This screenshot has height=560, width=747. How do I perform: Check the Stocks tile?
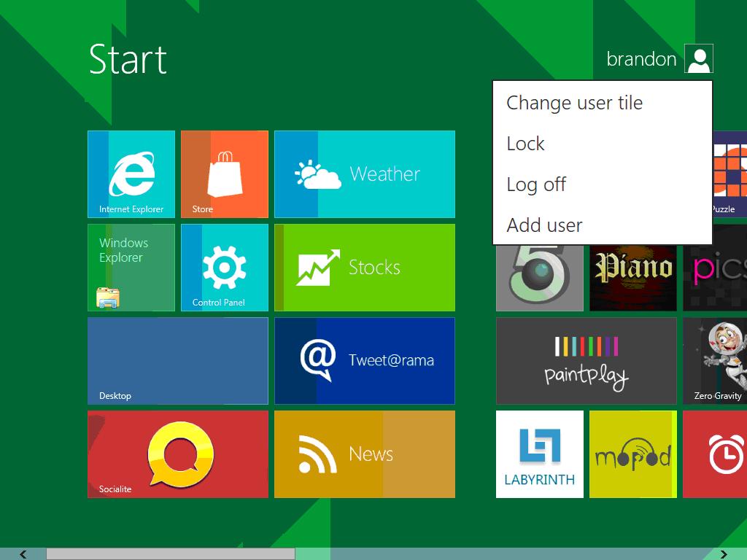[x=364, y=267]
